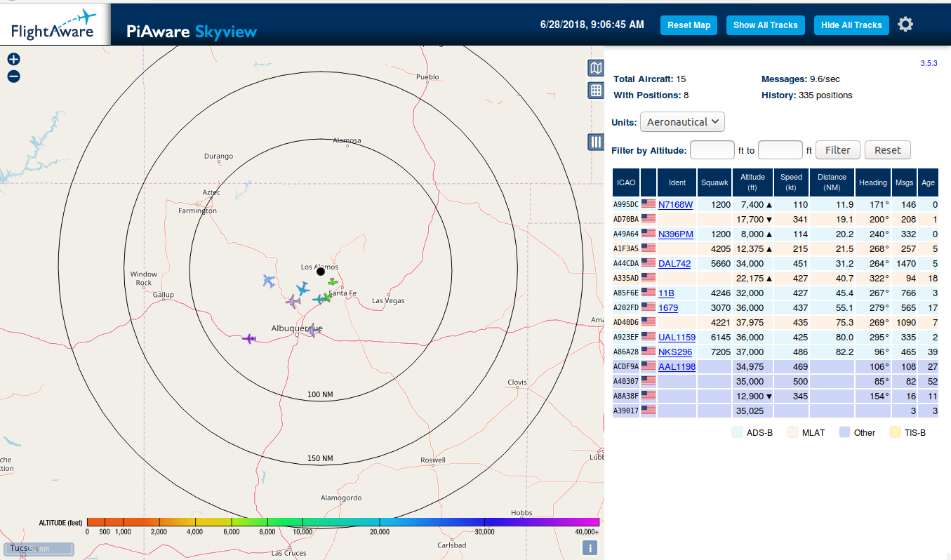Sort table by Ident column header

tap(677, 182)
